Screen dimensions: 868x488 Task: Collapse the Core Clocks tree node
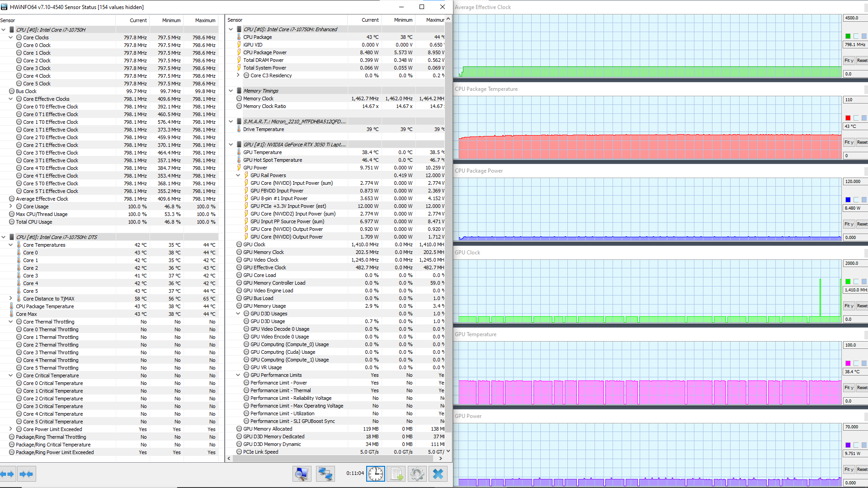click(x=11, y=38)
